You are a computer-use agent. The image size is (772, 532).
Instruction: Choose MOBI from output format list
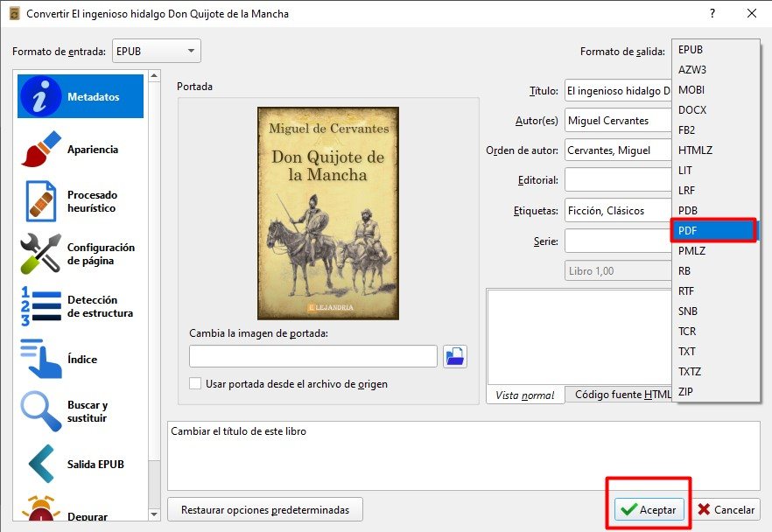[714, 90]
